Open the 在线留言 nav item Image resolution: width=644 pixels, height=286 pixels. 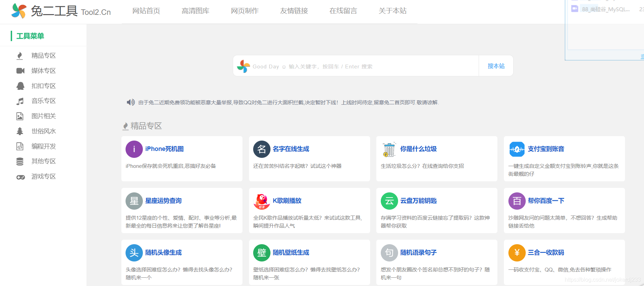[343, 11]
